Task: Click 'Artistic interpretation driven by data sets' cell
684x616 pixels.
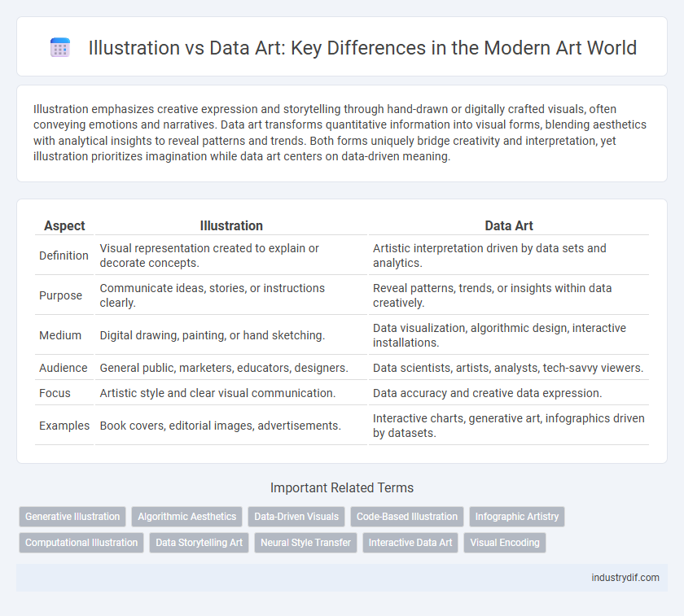Action: (x=509, y=256)
